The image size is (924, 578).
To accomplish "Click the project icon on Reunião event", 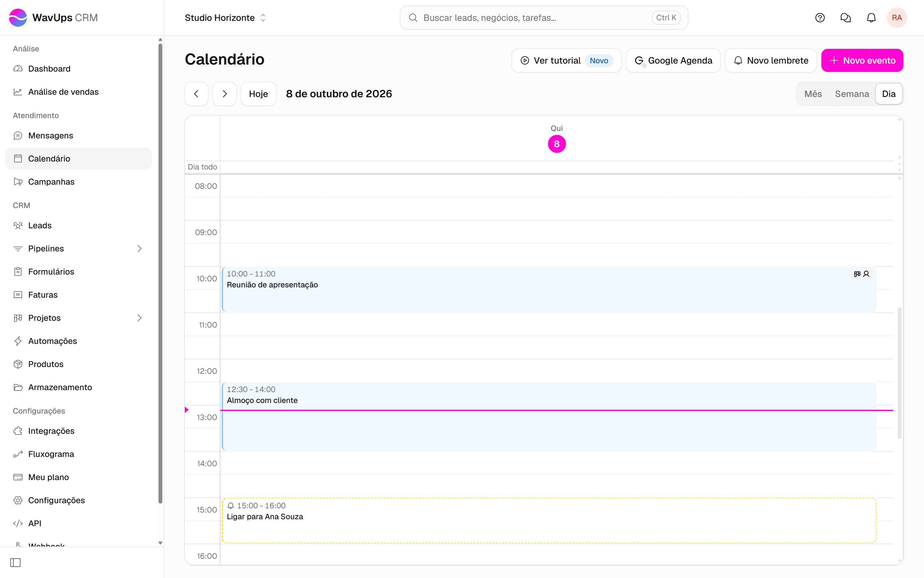I will coord(857,274).
